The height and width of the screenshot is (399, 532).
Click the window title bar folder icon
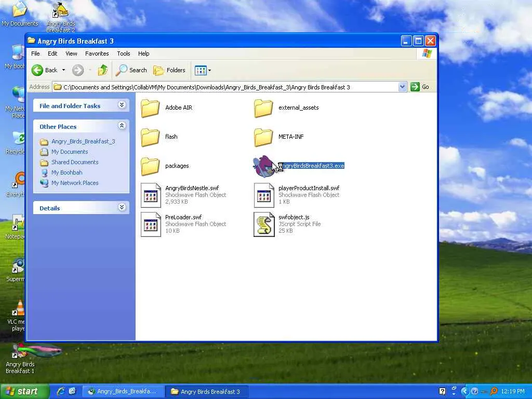pyautogui.click(x=32, y=41)
